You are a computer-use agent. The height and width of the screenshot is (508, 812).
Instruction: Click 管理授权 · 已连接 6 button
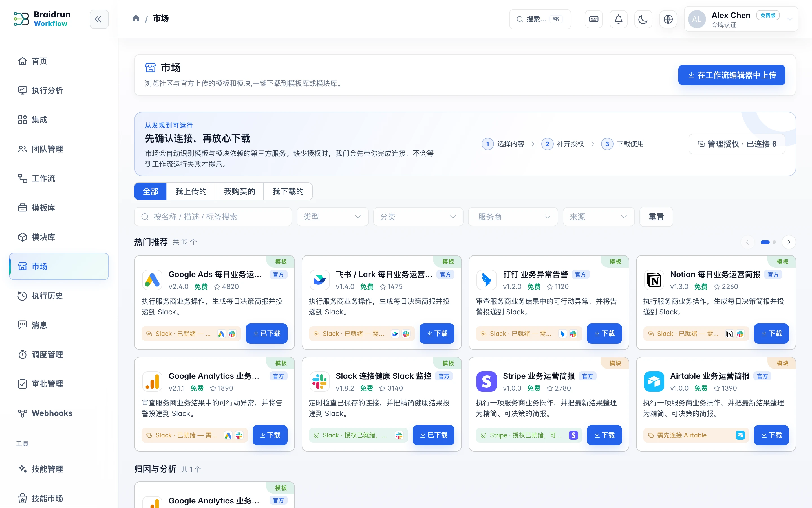[737, 144]
